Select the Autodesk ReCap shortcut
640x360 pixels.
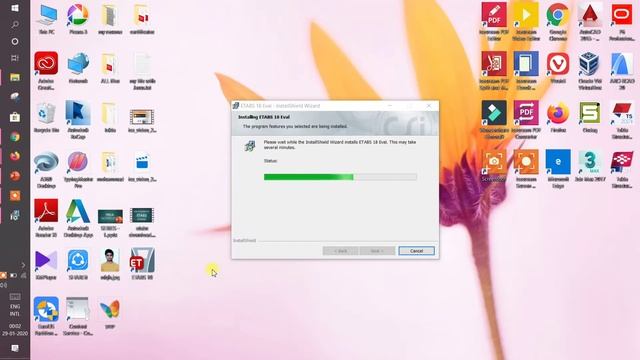click(78, 120)
